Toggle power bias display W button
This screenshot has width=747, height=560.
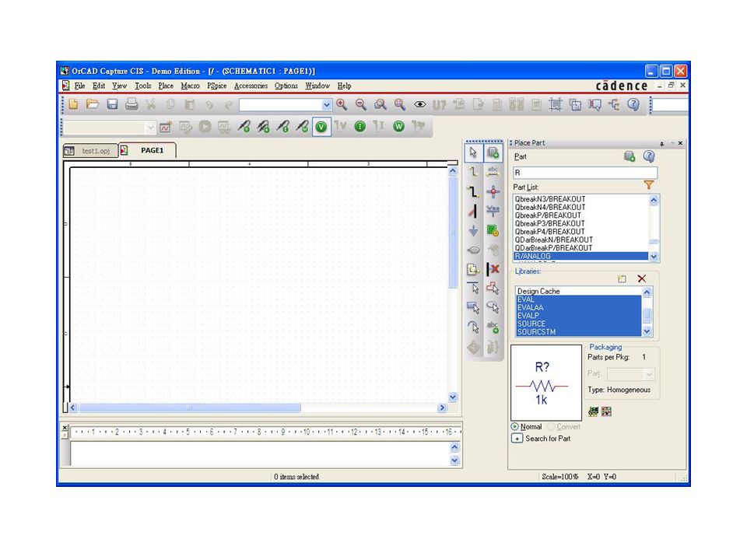pyautogui.click(x=398, y=127)
